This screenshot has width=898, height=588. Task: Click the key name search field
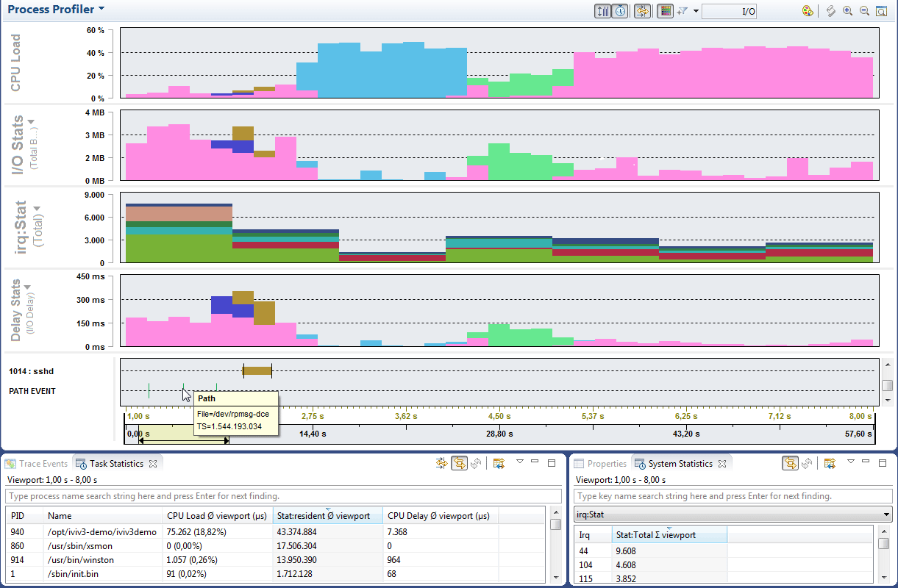733,496
